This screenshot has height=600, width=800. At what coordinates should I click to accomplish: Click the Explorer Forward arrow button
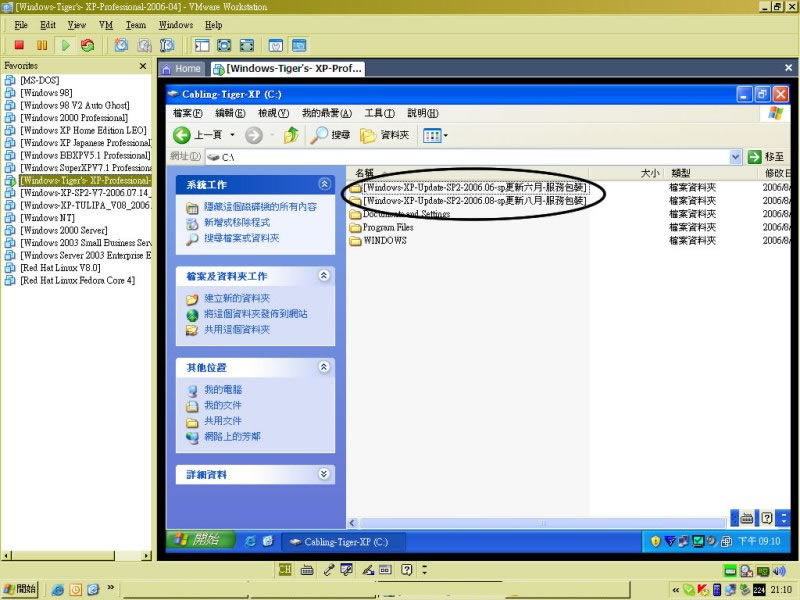[254, 135]
